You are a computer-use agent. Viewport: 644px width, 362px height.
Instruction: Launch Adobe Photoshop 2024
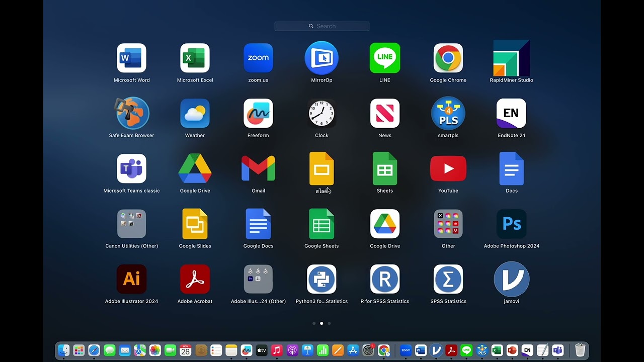click(511, 224)
